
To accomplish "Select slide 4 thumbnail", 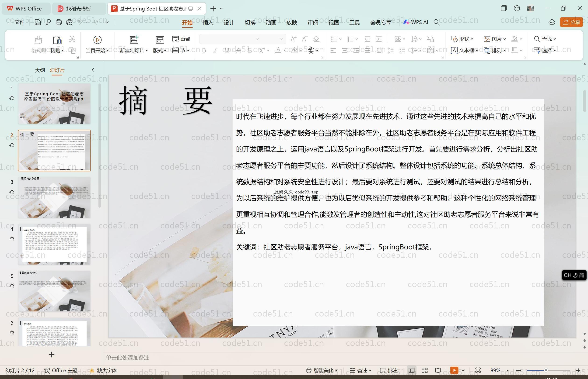I will click(54, 244).
